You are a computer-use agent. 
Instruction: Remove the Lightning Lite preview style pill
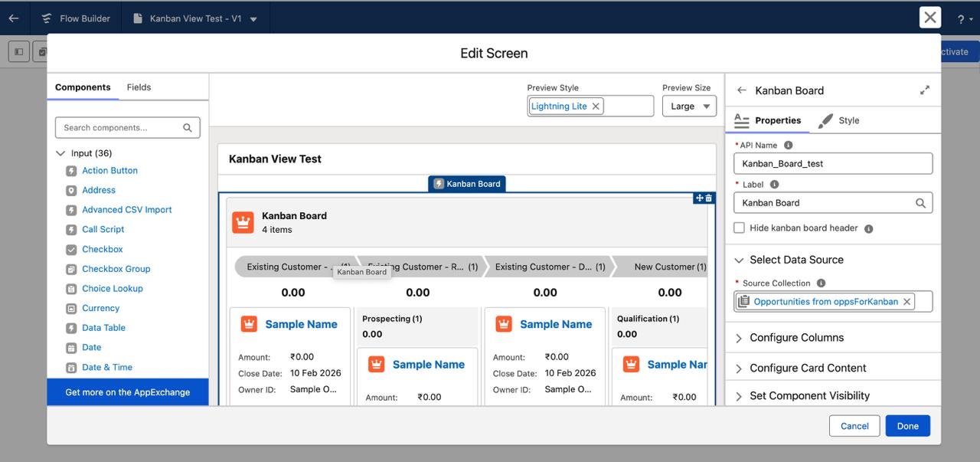click(596, 106)
